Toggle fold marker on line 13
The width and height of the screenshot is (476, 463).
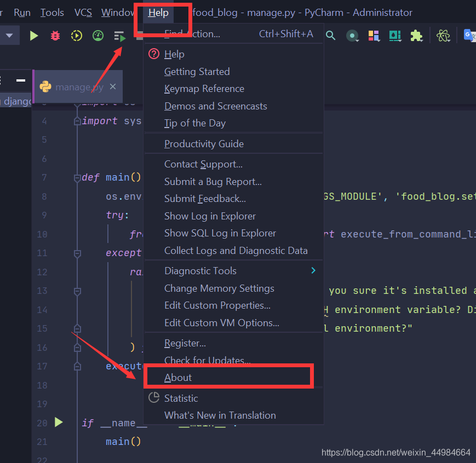point(77,291)
